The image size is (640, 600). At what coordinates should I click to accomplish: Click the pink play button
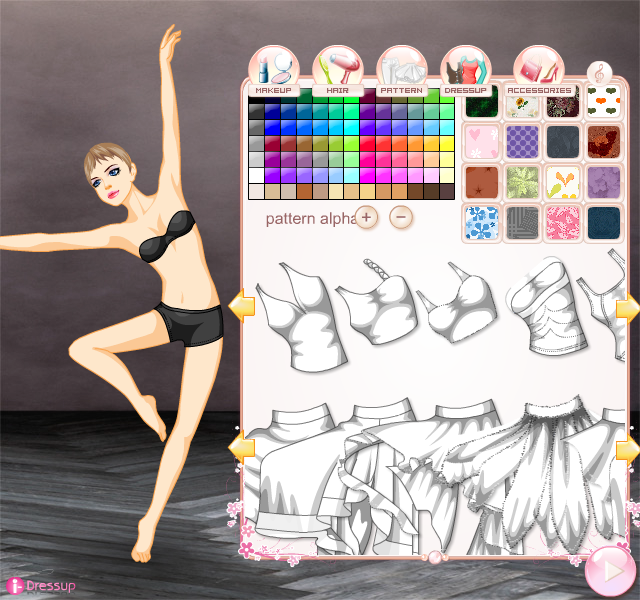pyautogui.click(x=610, y=571)
